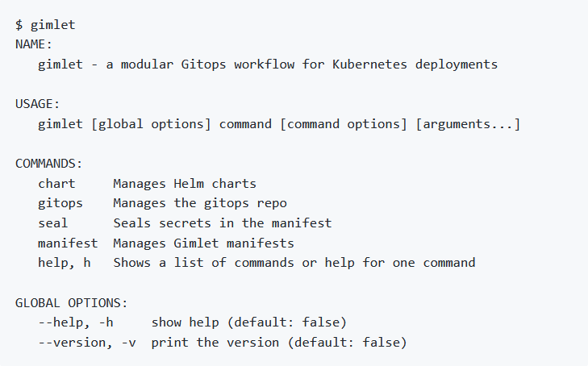Click the 'chart' command name
588x366 pixels.
click(56, 184)
